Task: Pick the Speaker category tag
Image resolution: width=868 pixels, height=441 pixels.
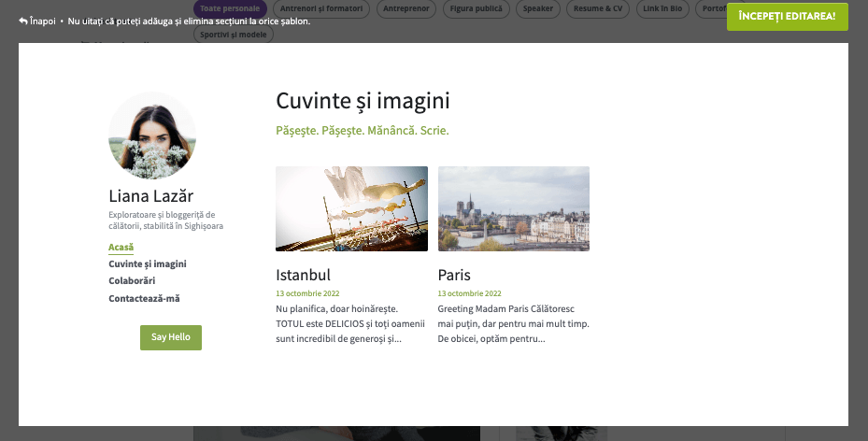Action: 537,8
